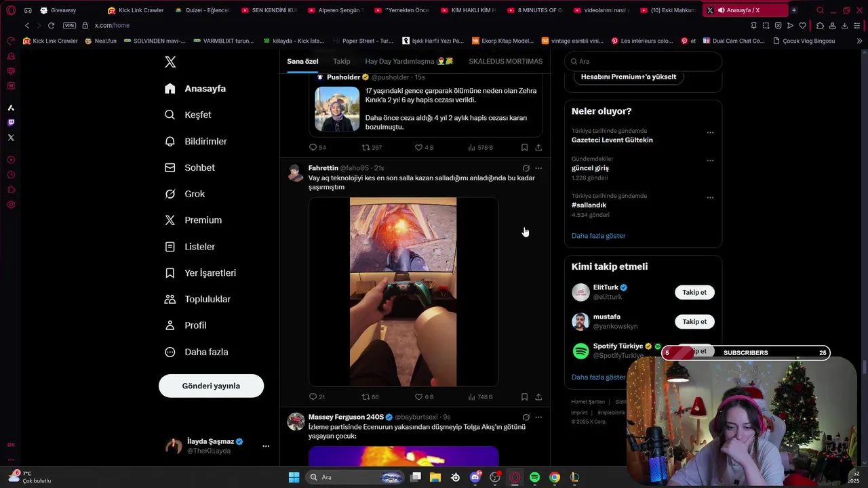868x488 pixels.
Task: Click Daha fazla göster under Kimi takip etmeli
Action: 598,377
